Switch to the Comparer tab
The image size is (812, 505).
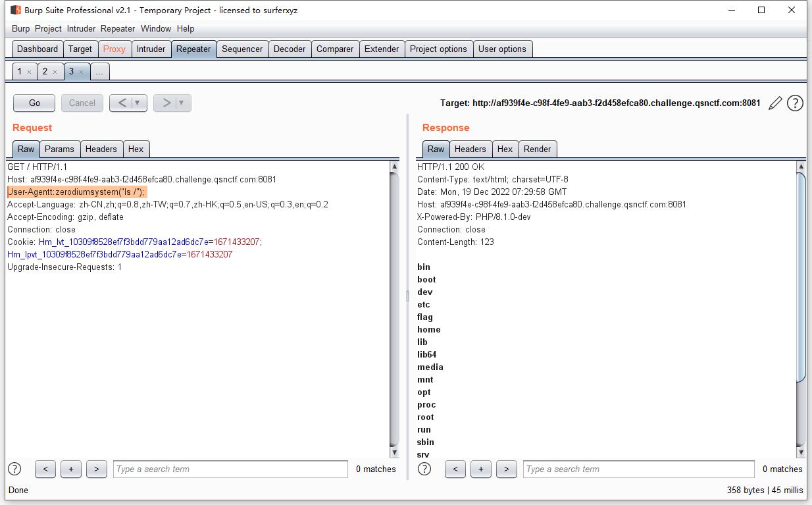pos(335,49)
